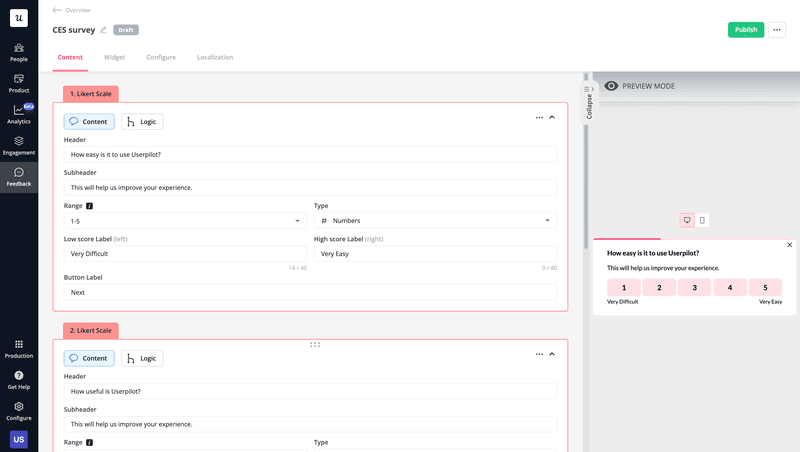The width and height of the screenshot is (800, 452).
Task: Click the Get Help icon
Action: pos(18,380)
